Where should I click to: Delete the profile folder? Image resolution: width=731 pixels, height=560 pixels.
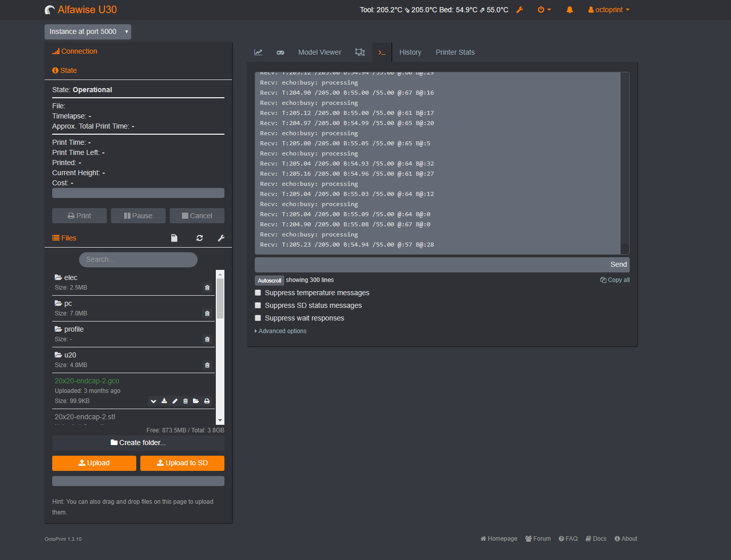point(207,339)
